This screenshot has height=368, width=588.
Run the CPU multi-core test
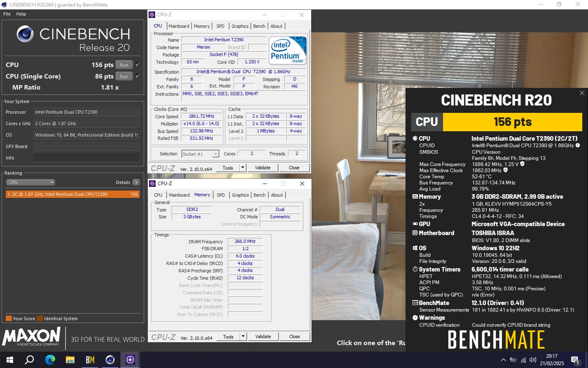click(x=124, y=65)
